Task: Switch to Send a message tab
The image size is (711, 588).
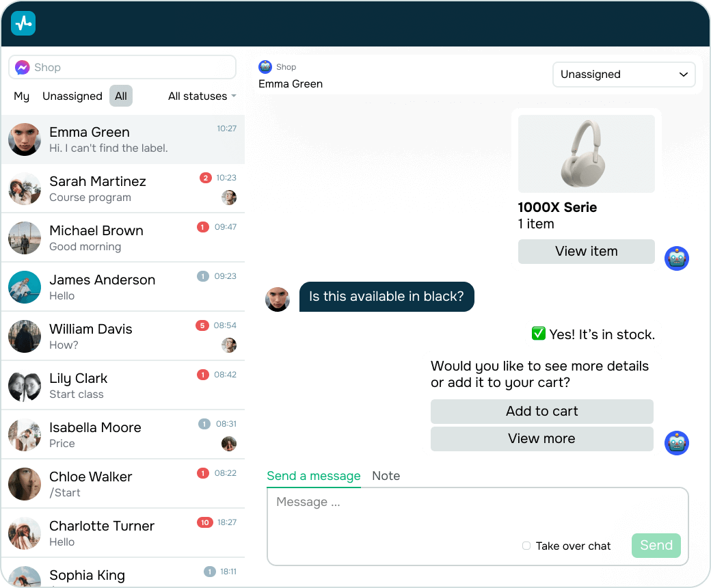Action: click(314, 476)
